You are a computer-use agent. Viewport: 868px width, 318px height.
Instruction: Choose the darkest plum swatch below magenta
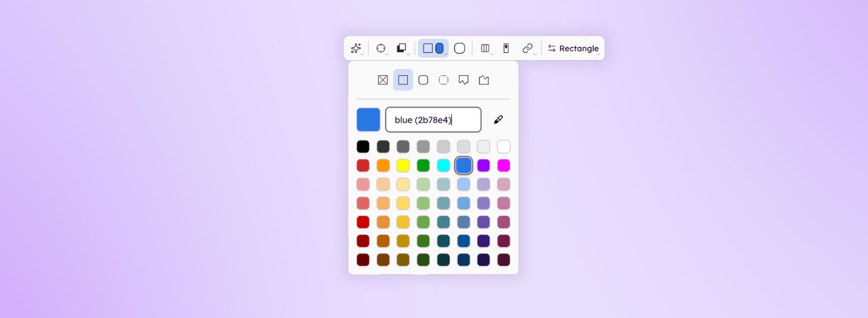[x=504, y=259]
